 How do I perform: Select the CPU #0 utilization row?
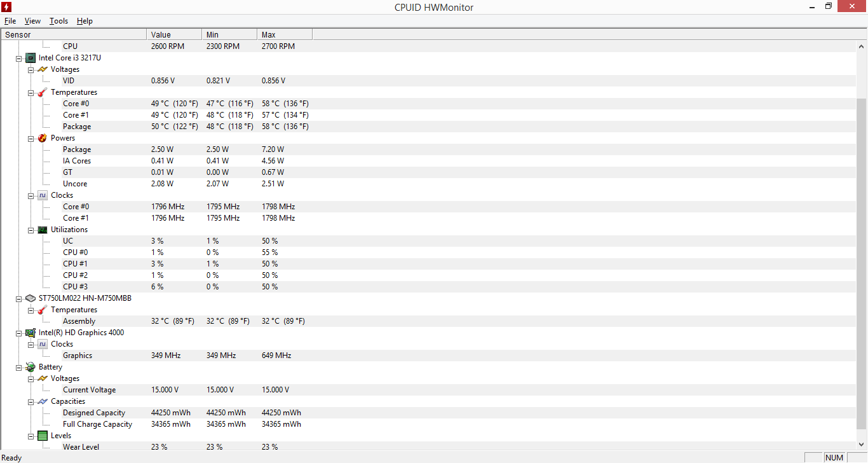tap(428, 252)
